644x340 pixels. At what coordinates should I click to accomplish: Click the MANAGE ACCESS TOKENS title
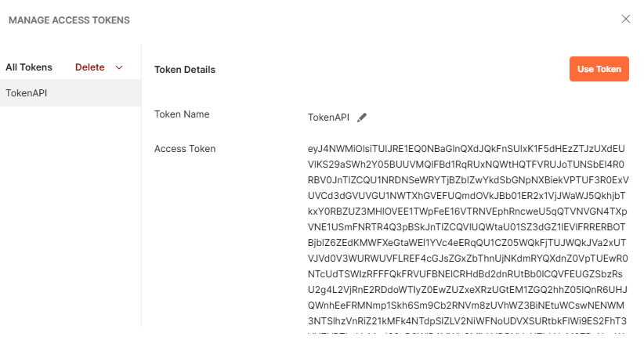69,20
